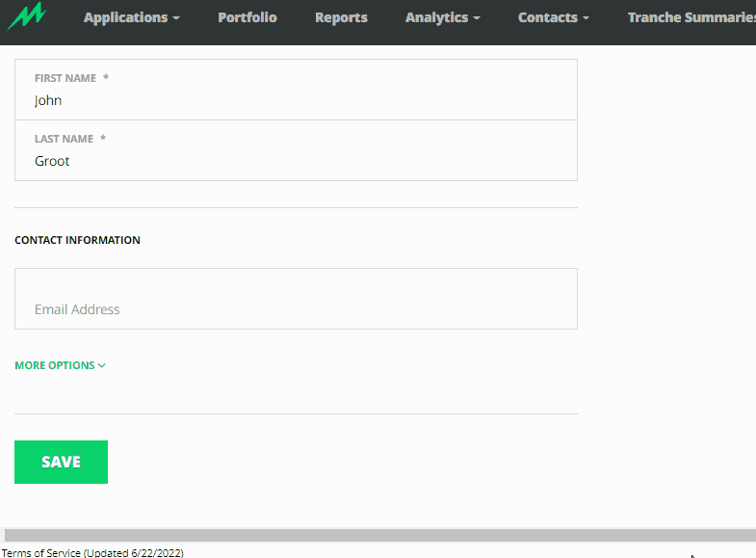Open the Contacts dropdown menu
Image resolution: width=756 pixels, height=558 pixels.
(x=553, y=17)
